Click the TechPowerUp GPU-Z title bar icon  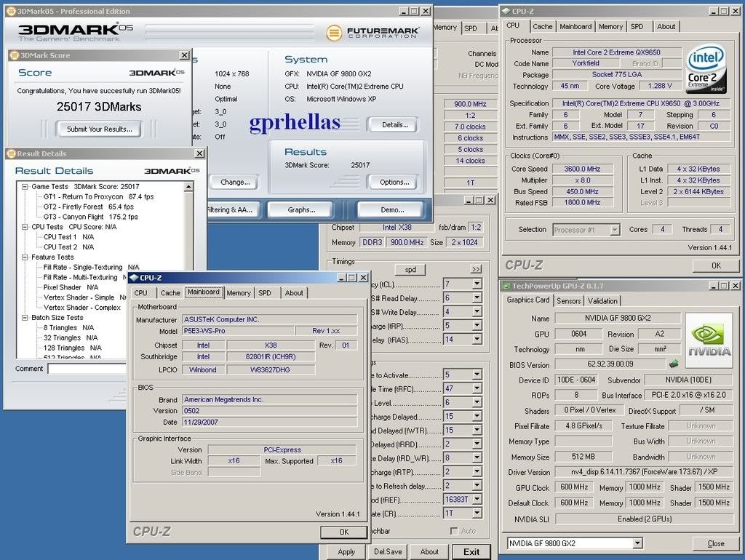coord(506,286)
